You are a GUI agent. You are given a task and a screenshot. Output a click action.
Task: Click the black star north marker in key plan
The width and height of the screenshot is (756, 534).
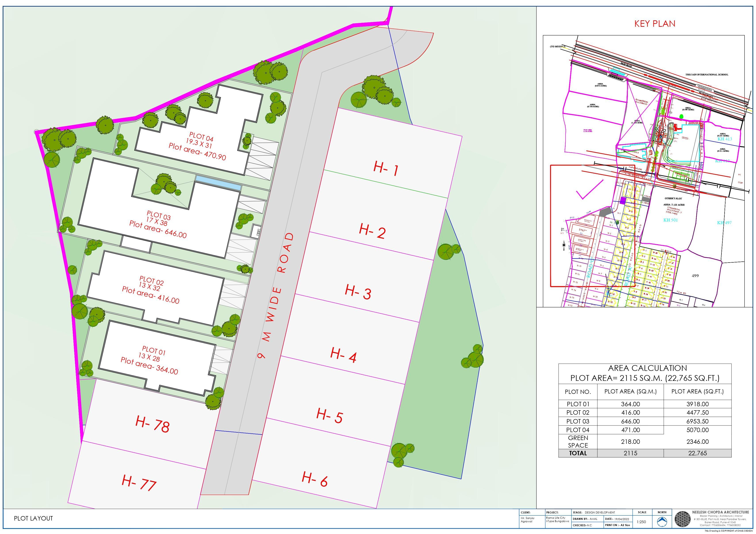(564, 245)
